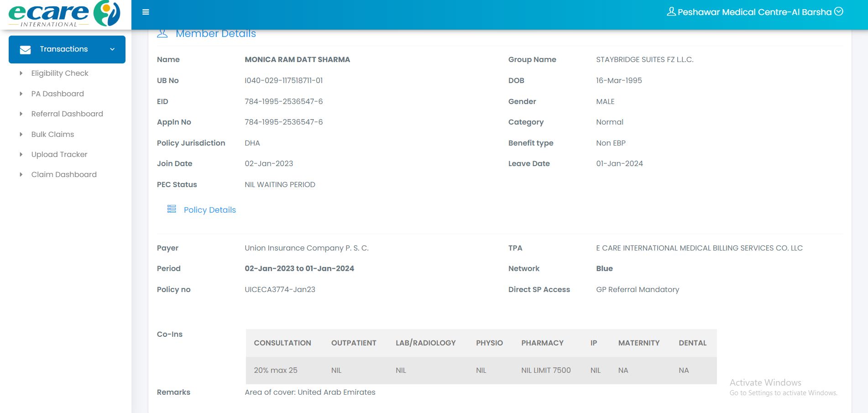Click the Member Details person icon
The height and width of the screenshot is (413, 868).
[x=162, y=34]
